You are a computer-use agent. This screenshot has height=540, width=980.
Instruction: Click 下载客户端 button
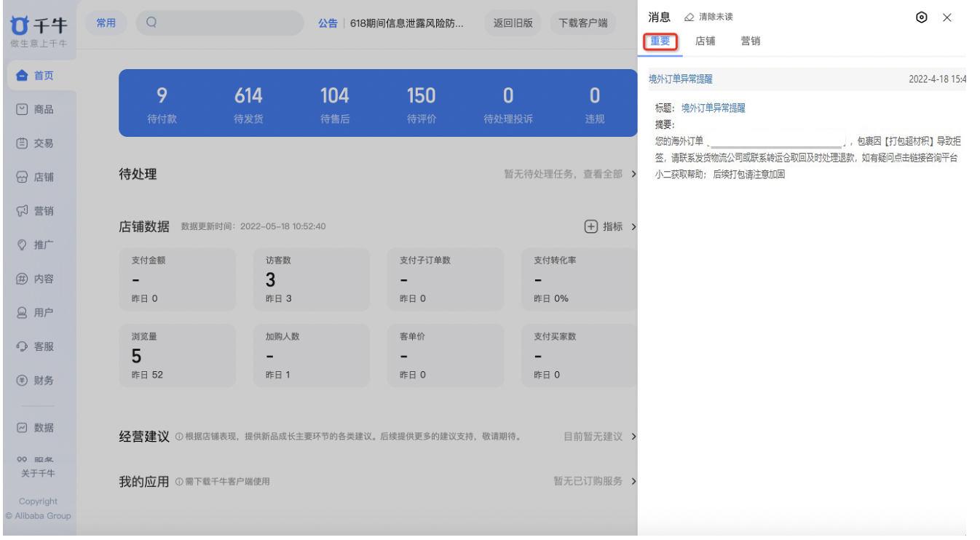coord(583,23)
